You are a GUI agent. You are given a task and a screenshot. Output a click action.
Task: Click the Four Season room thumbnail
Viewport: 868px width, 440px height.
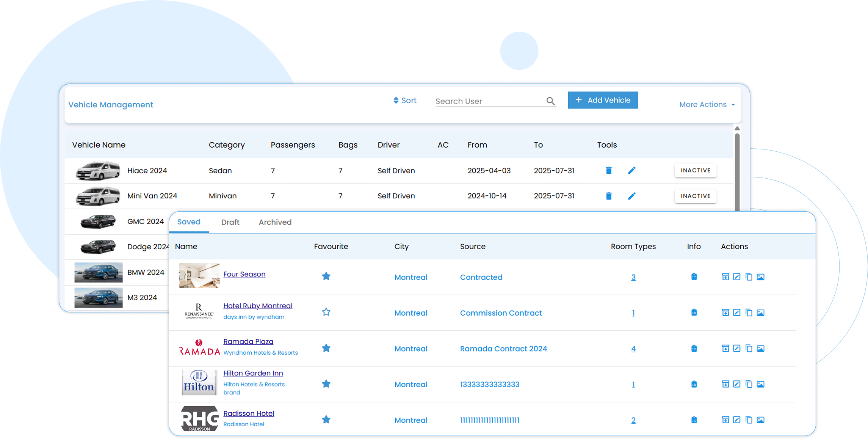pos(199,275)
